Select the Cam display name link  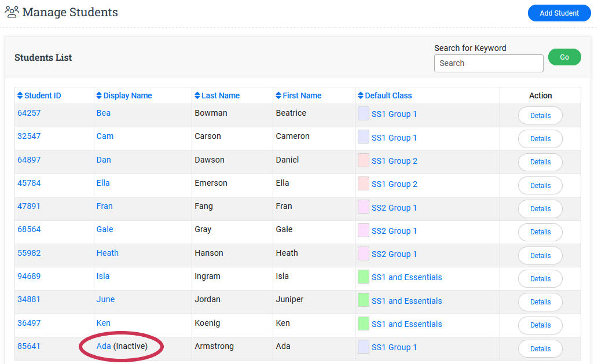coord(105,137)
